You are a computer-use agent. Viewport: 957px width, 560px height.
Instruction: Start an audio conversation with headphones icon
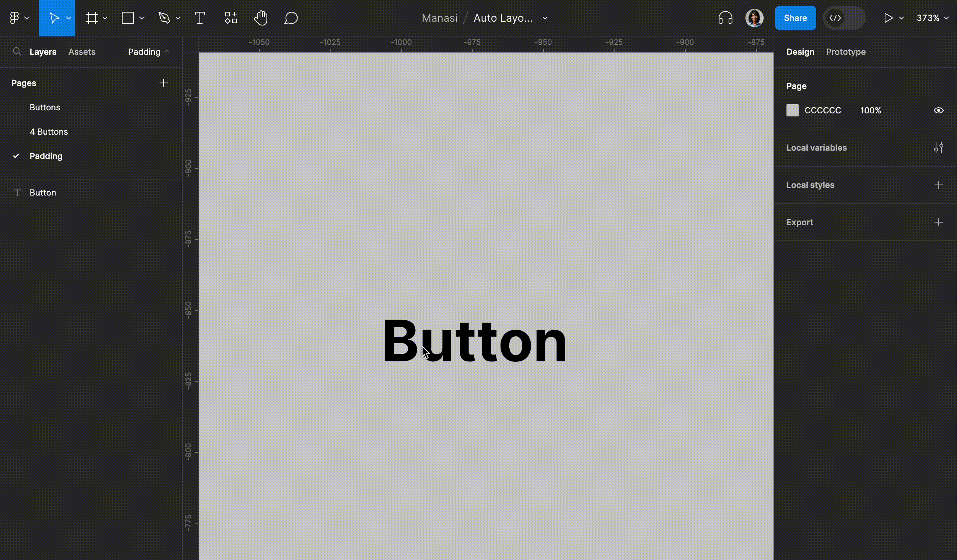[x=725, y=18]
